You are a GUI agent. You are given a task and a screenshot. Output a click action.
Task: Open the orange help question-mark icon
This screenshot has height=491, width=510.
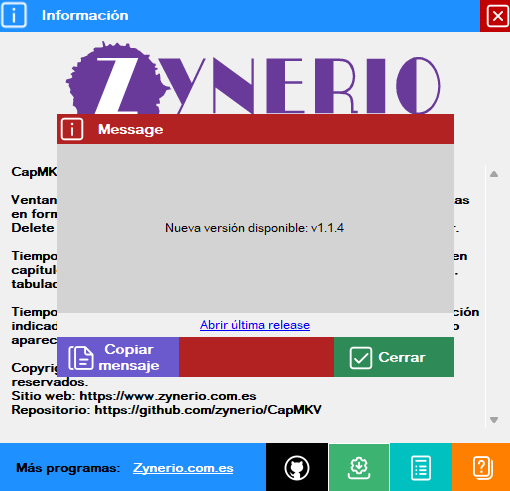[481, 467]
